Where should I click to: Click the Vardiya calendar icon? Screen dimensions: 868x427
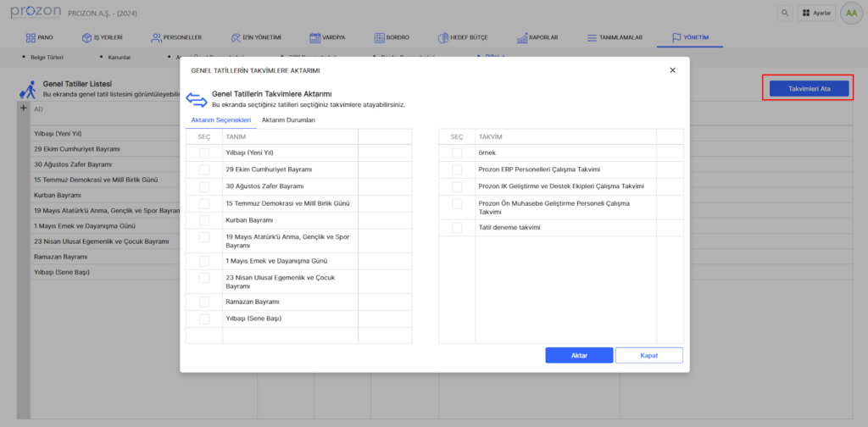coord(314,38)
